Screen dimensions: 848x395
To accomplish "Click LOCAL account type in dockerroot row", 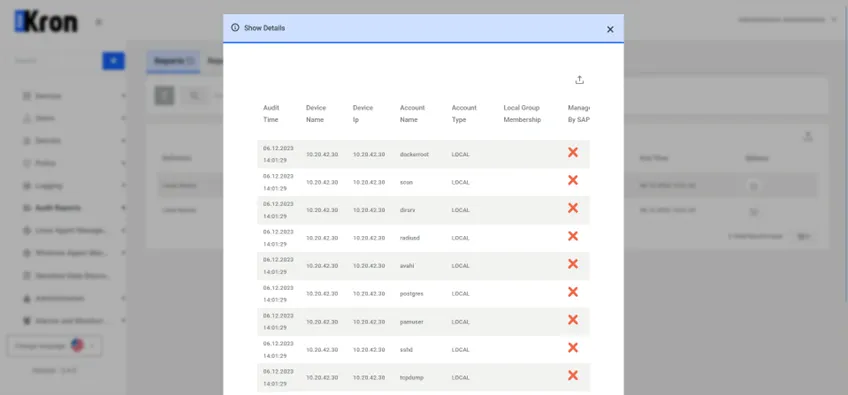I will [x=460, y=154].
